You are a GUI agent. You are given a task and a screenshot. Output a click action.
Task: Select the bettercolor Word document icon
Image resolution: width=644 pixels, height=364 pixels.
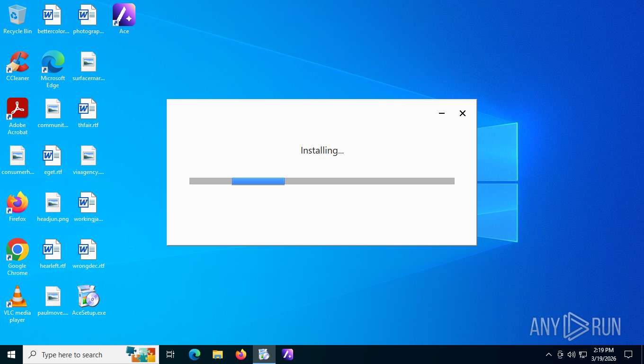(x=53, y=19)
